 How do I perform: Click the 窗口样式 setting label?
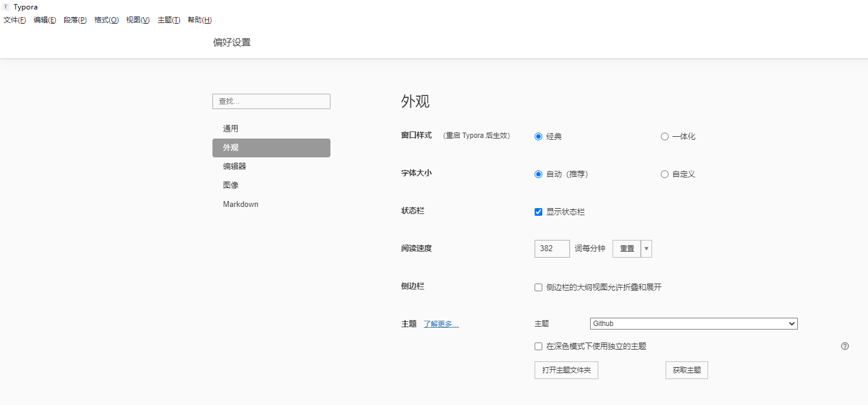click(417, 135)
